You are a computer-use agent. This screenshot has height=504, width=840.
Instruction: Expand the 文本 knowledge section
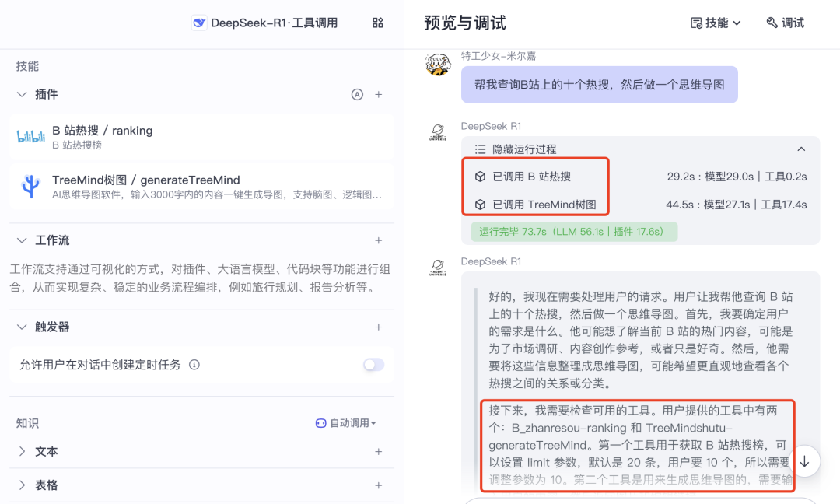coord(22,452)
